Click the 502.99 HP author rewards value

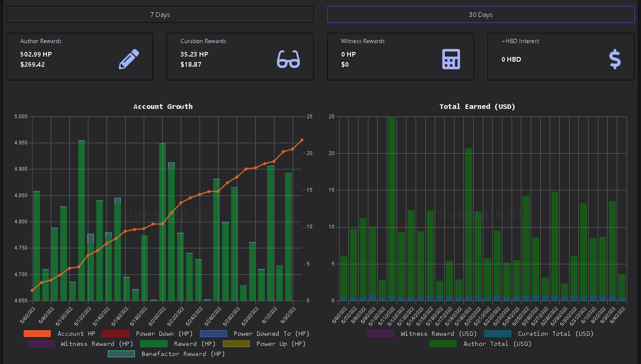[x=36, y=54]
